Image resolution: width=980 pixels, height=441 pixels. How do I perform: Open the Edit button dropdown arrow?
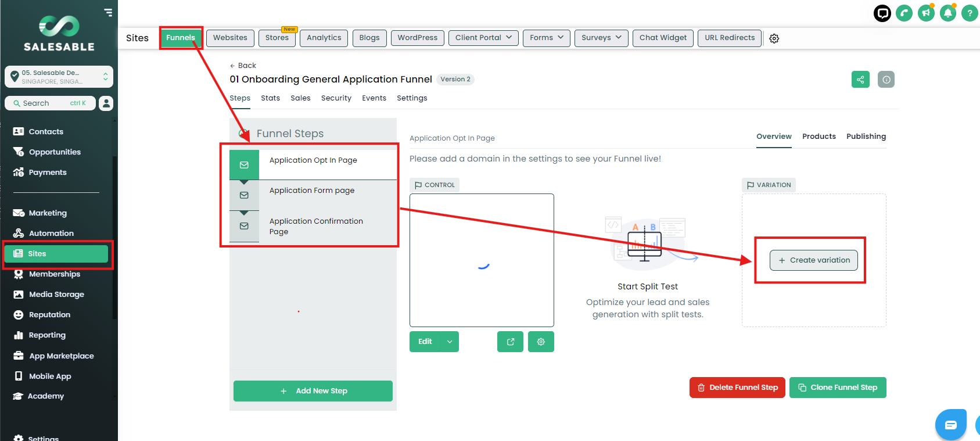(x=450, y=342)
